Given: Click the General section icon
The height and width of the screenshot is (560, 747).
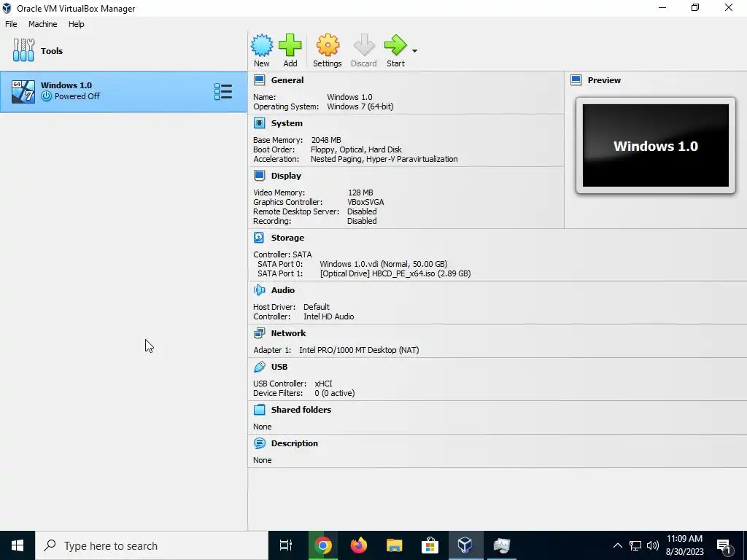Looking at the screenshot, I should tap(260, 80).
